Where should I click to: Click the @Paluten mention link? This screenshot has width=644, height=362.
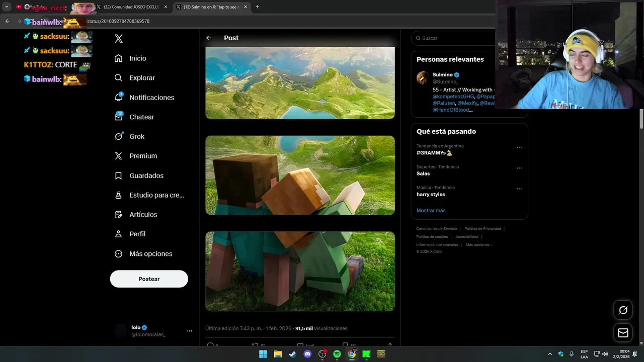(444, 103)
